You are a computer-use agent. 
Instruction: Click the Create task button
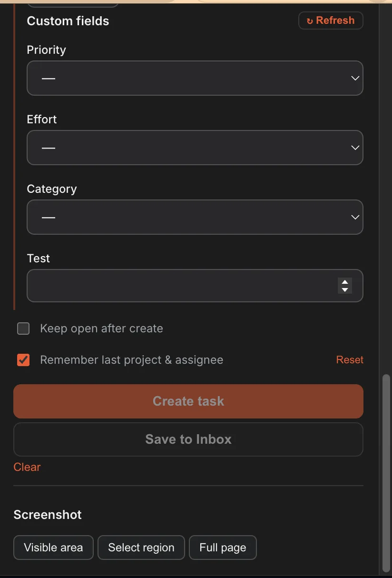click(188, 401)
